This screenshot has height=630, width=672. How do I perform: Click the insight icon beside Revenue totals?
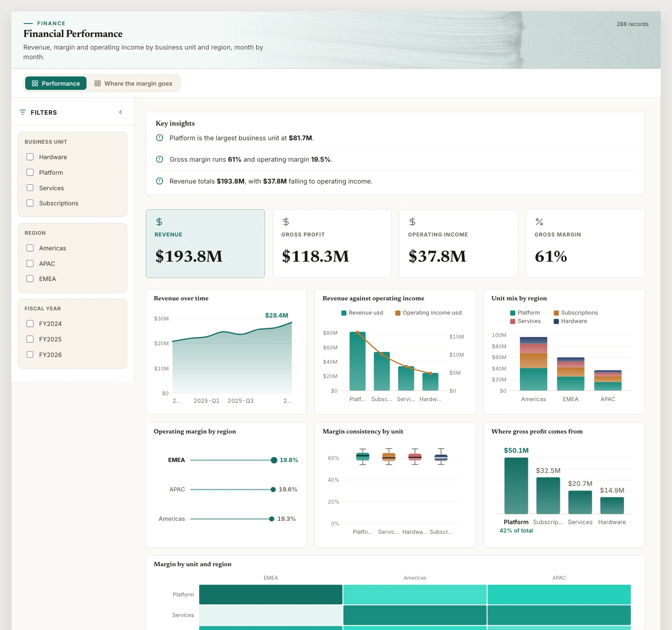coord(160,181)
